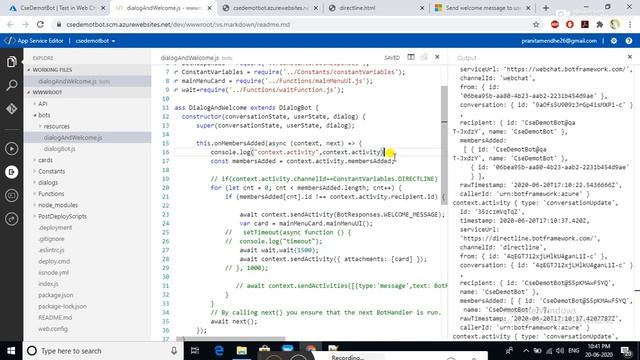Open the Git source control icon

click(x=11, y=109)
